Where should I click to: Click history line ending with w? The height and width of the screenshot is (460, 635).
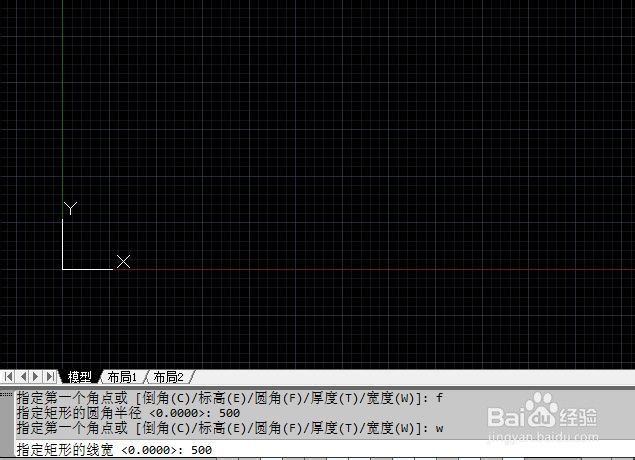(230, 428)
